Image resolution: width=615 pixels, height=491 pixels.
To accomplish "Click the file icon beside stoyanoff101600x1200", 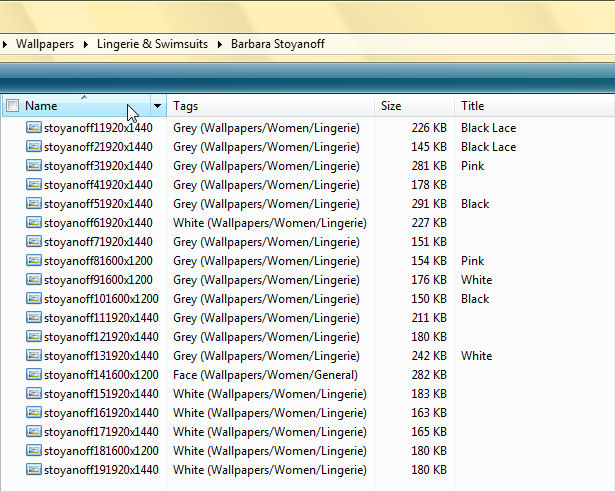I will click(x=33, y=299).
